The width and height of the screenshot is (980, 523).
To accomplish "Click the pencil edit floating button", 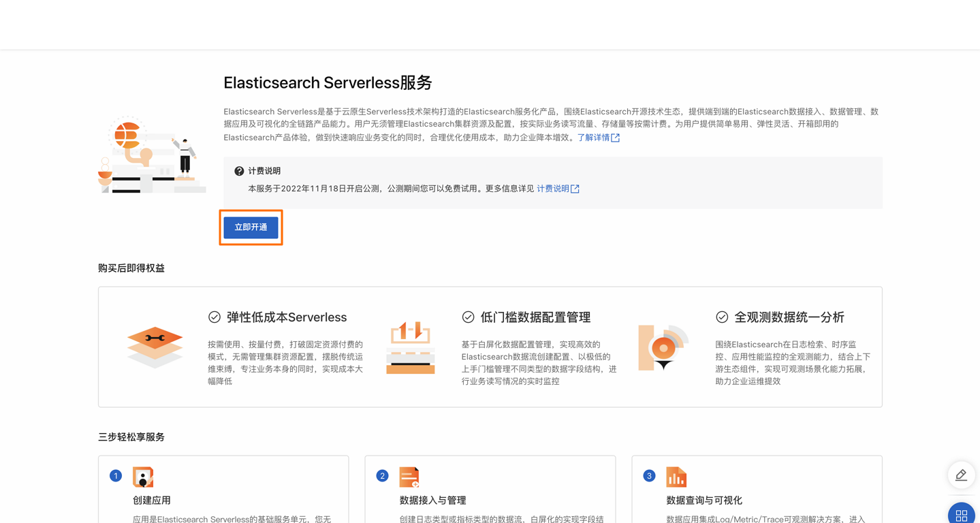I will pyautogui.click(x=961, y=475).
